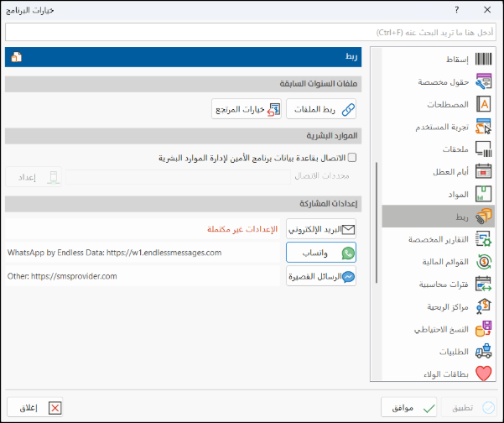Select القوائم المالية financial statements icon
504x423 pixels.
click(483, 262)
